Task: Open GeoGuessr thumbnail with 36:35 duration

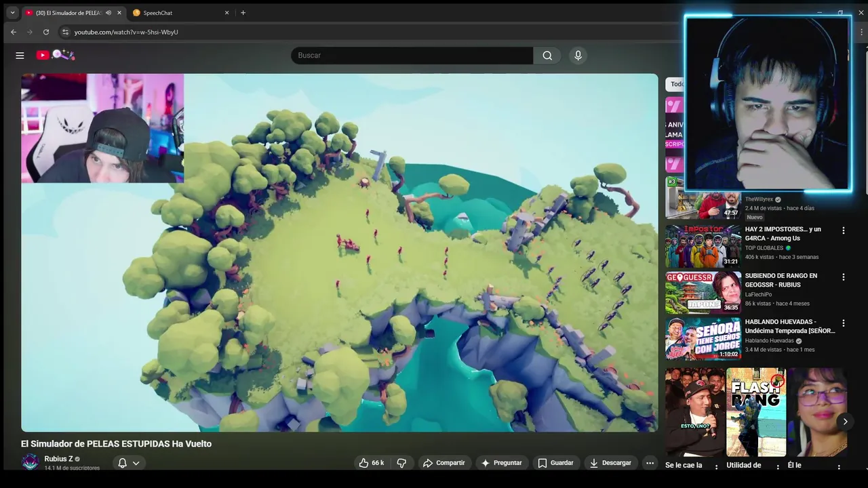Action: [x=703, y=293]
